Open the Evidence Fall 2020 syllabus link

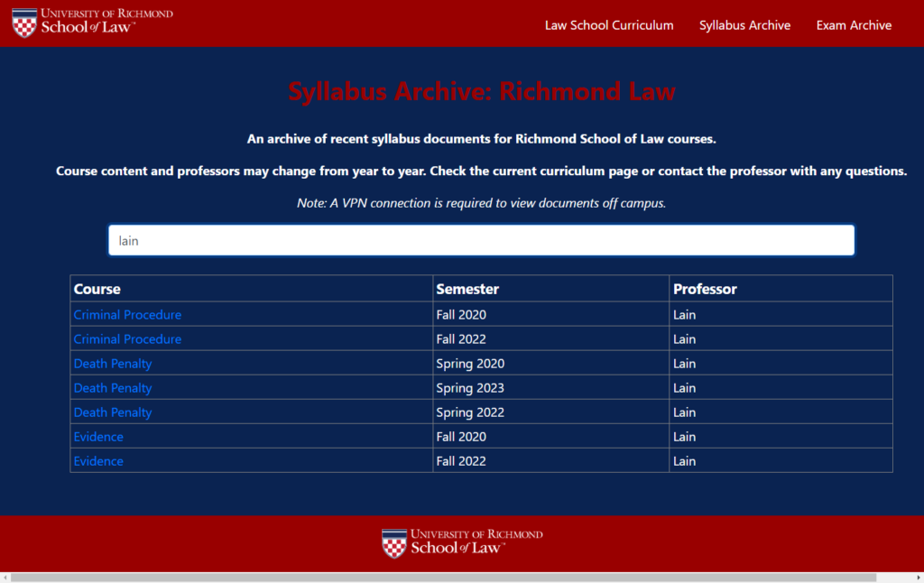(x=98, y=437)
